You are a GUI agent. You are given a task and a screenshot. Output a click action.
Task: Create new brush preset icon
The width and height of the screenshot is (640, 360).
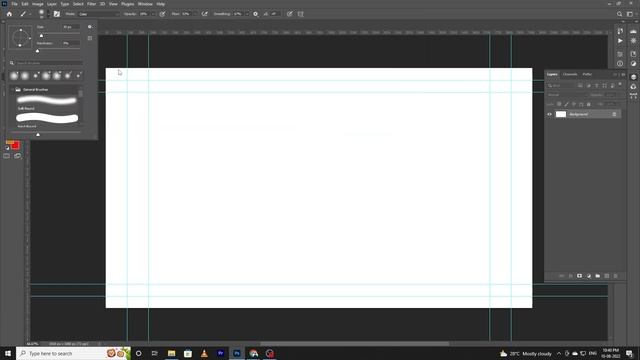point(90,38)
